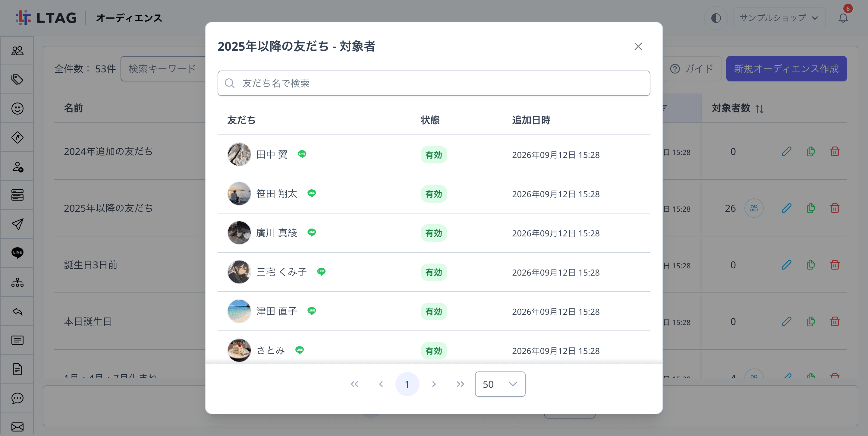Open the page size 50 dropdown

click(500, 384)
